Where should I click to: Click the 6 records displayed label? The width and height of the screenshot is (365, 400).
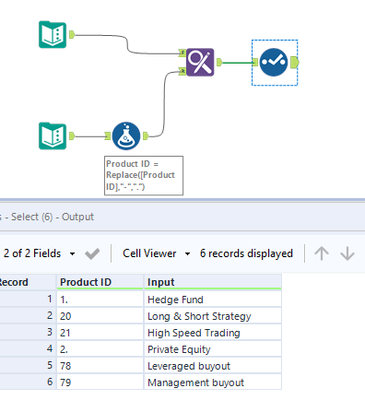(x=246, y=254)
